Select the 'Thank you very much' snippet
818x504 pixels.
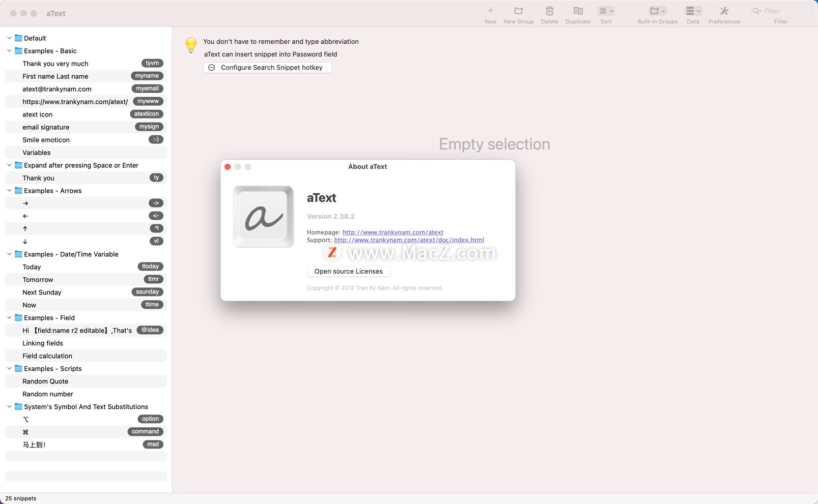[86, 64]
